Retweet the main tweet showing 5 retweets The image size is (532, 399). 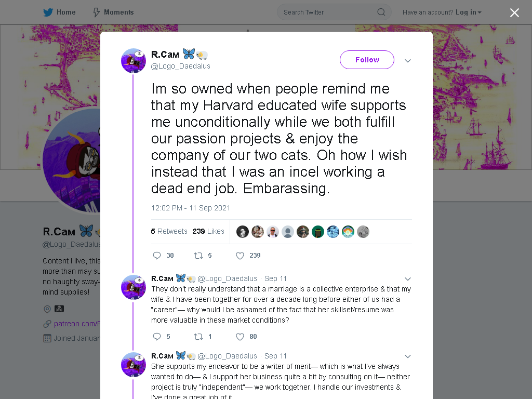tap(198, 256)
